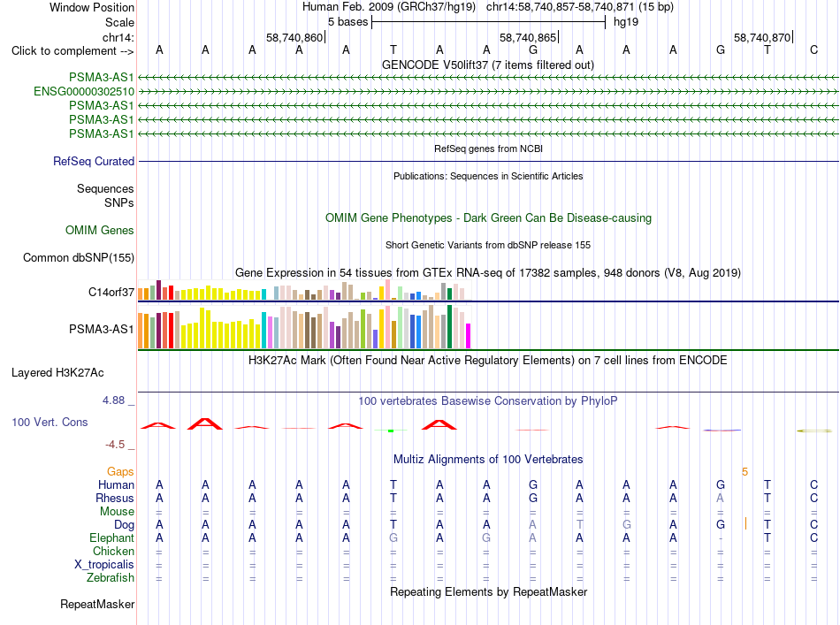Open the GTEx Gene Expression track title

488,272
